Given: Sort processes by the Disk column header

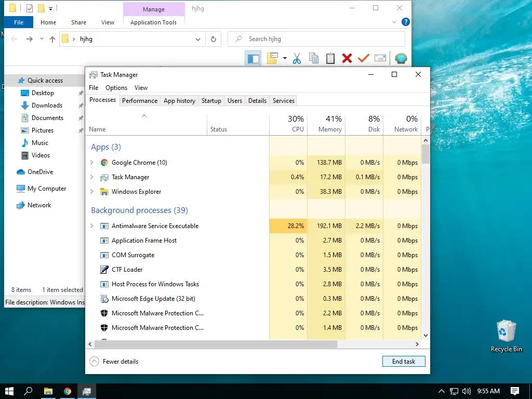Looking at the screenshot, I should click(x=364, y=124).
